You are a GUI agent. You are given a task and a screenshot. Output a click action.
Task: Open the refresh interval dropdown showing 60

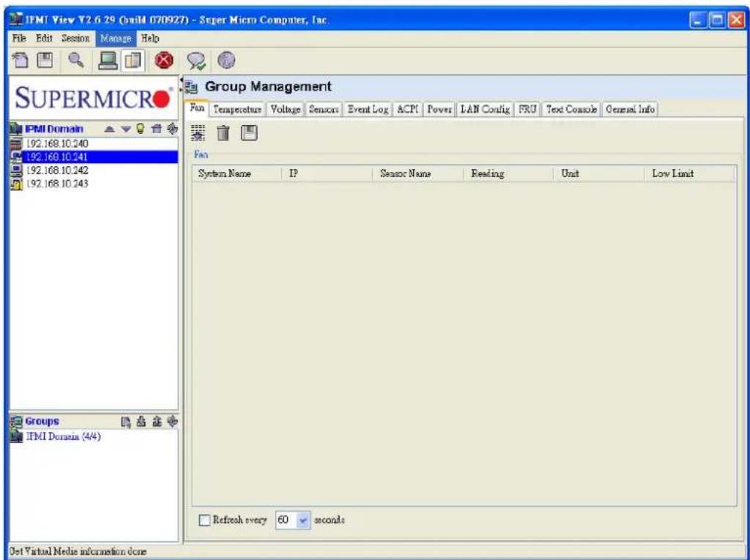pyautogui.click(x=303, y=520)
